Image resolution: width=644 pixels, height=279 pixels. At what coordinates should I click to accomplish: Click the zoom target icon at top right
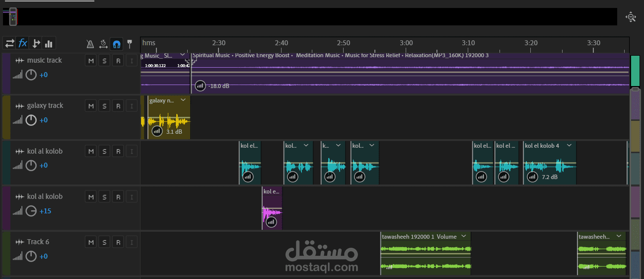tap(631, 17)
